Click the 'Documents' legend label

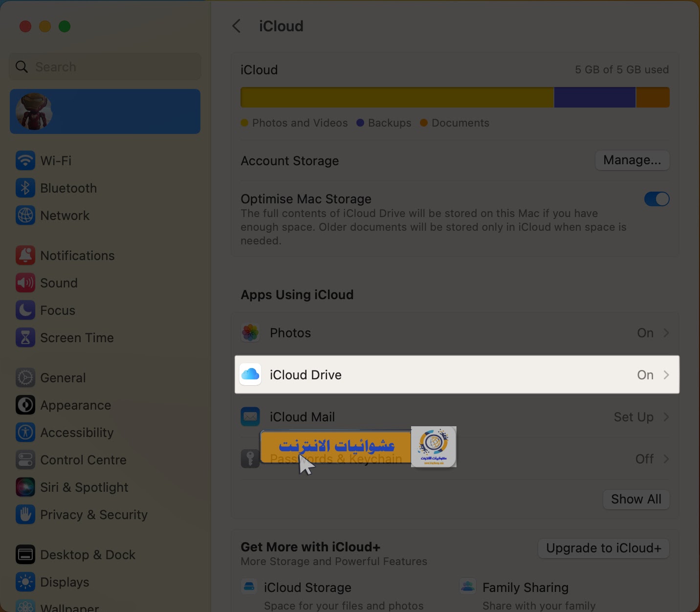pos(460,123)
